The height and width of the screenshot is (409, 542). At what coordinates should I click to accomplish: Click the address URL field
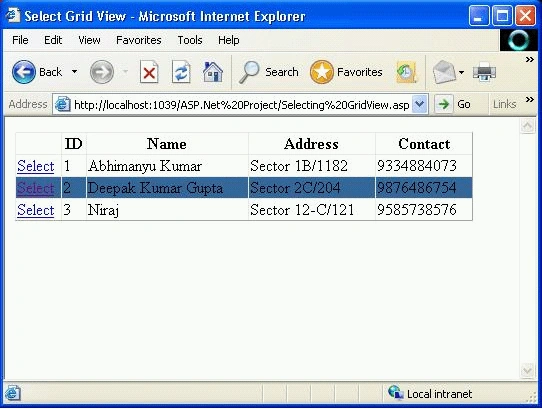[x=241, y=104]
